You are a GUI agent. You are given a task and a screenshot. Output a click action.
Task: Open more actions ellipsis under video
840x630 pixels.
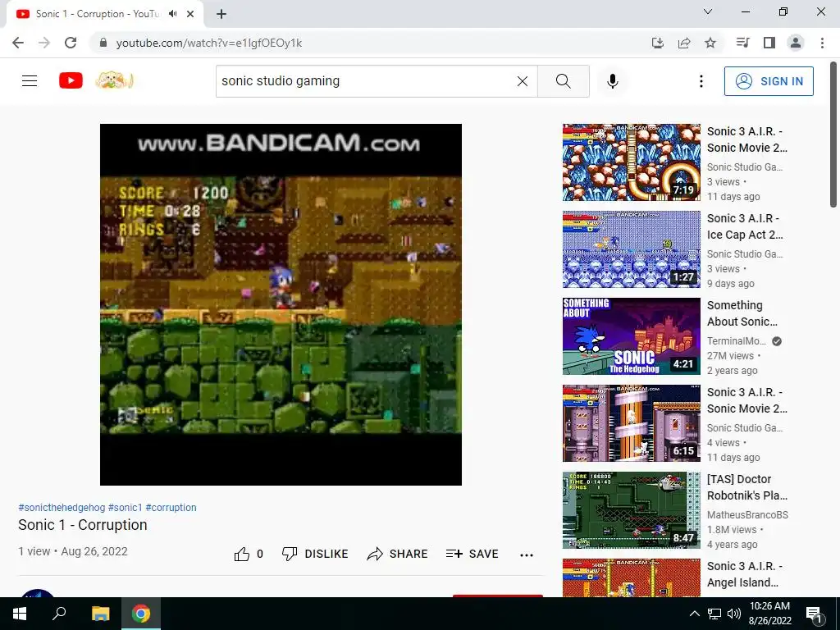pyautogui.click(x=527, y=555)
